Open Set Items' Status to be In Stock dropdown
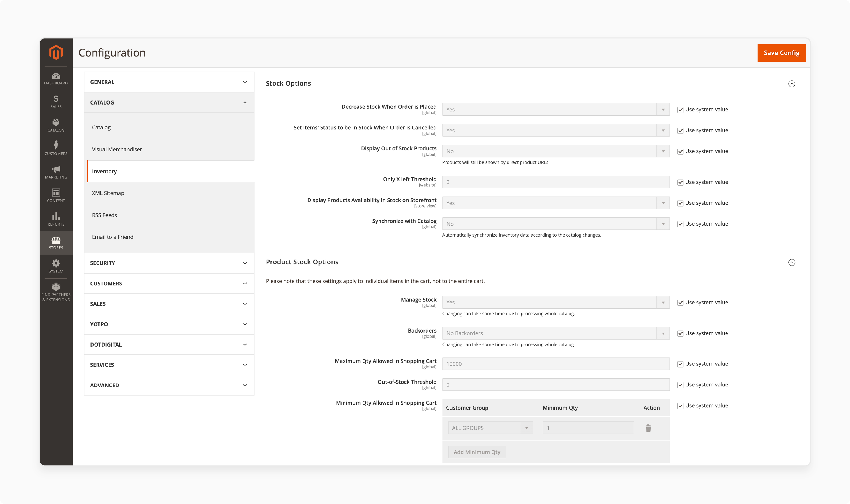850x504 pixels. tap(556, 130)
